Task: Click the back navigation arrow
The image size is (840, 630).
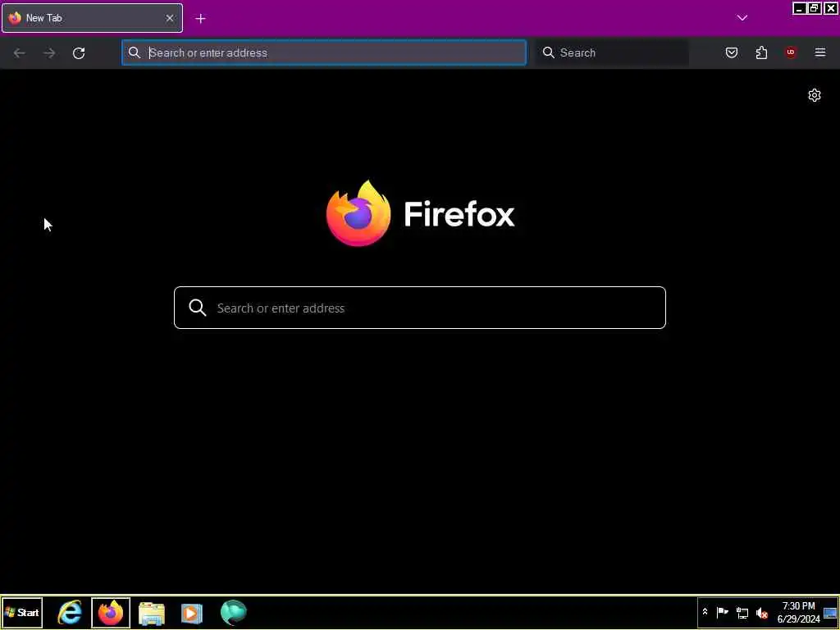Action: 20,52
